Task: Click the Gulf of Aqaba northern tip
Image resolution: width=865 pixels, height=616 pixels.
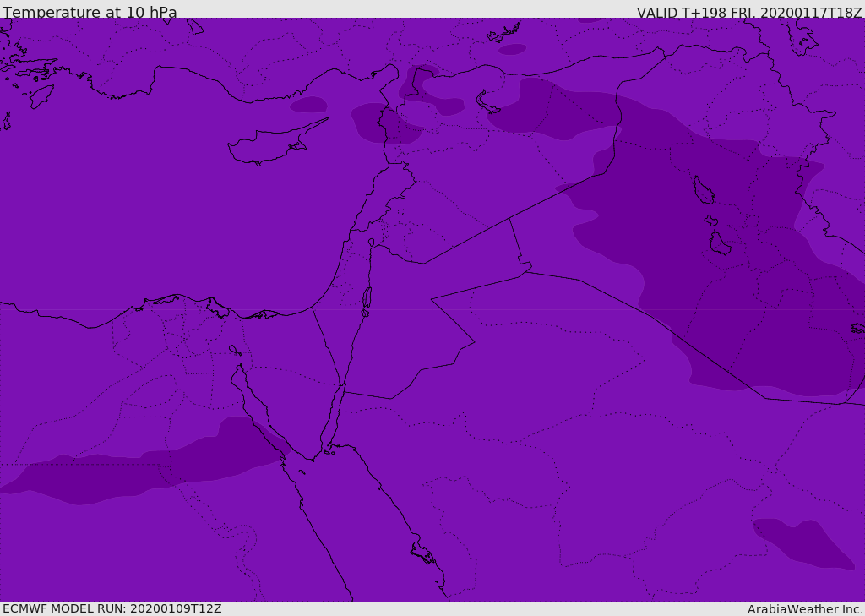Action: click(344, 386)
